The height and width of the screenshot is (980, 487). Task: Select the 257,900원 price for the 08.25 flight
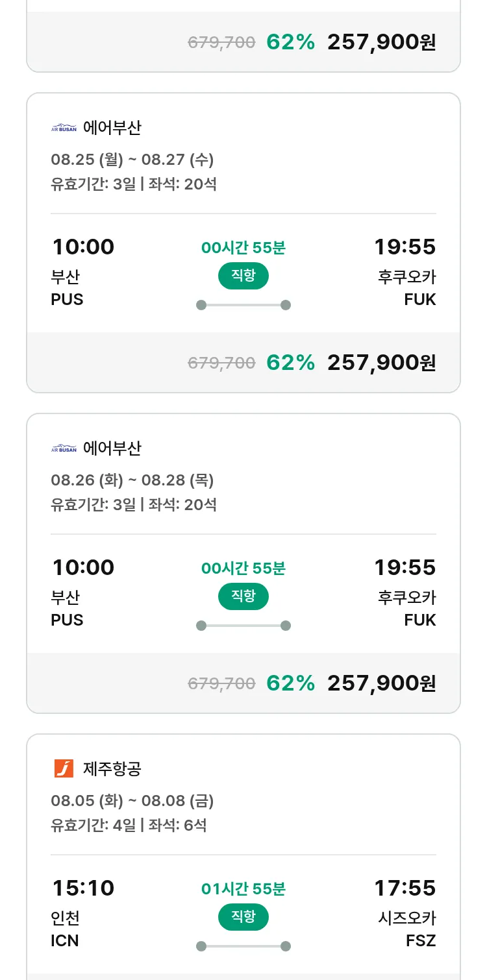click(x=381, y=363)
